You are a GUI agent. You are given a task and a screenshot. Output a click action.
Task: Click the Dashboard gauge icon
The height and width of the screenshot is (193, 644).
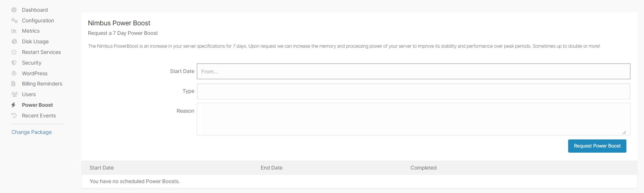click(x=14, y=10)
